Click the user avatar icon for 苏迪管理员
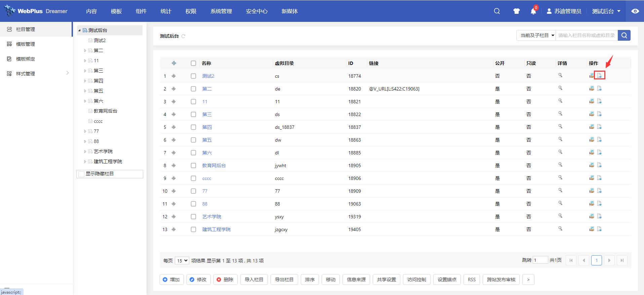The height and width of the screenshot is (295, 644). [549, 11]
